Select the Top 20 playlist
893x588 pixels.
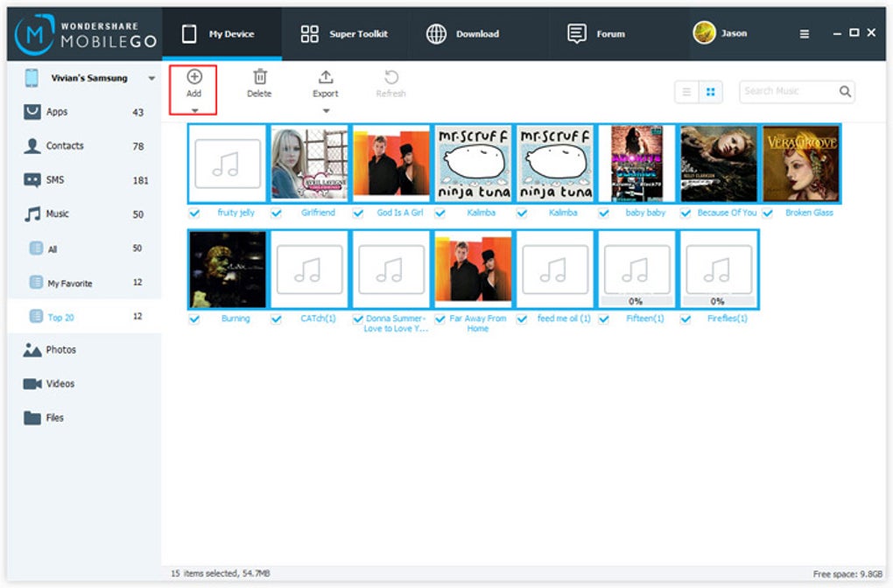click(84, 317)
